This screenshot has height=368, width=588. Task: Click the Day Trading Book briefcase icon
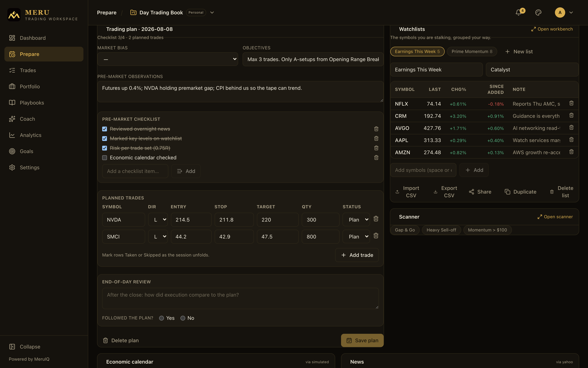133,12
